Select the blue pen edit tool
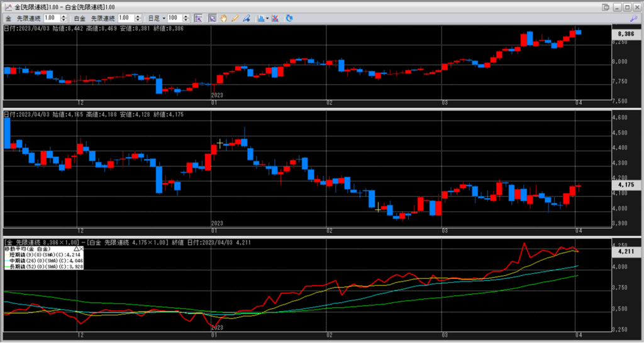The image size is (644, 343). point(247,18)
